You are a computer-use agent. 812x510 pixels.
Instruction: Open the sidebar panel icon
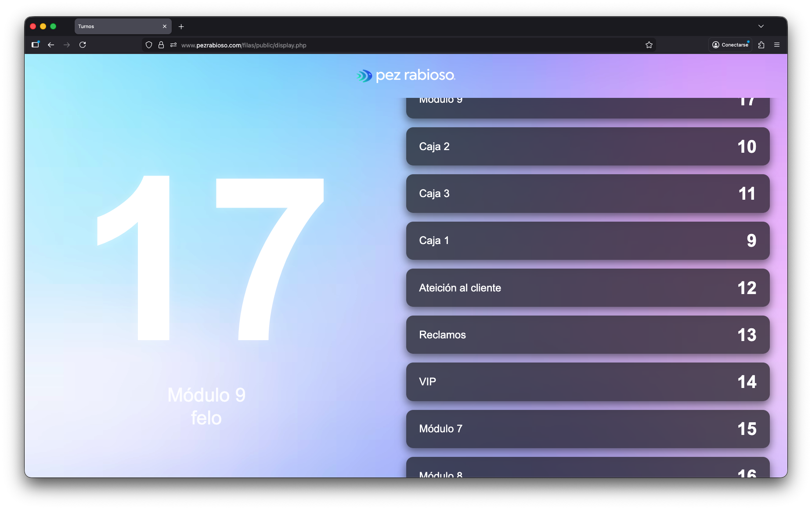pos(36,45)
